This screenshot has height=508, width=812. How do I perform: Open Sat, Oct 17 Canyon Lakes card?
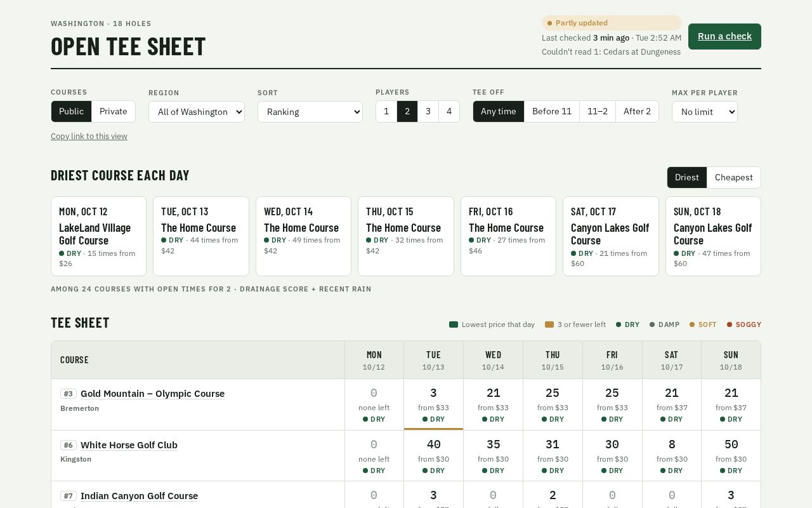(x=611, y=236)
